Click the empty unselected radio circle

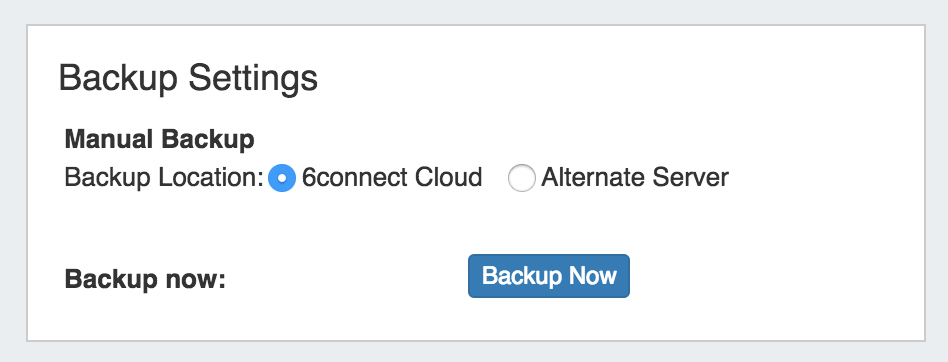click(521, 179)
